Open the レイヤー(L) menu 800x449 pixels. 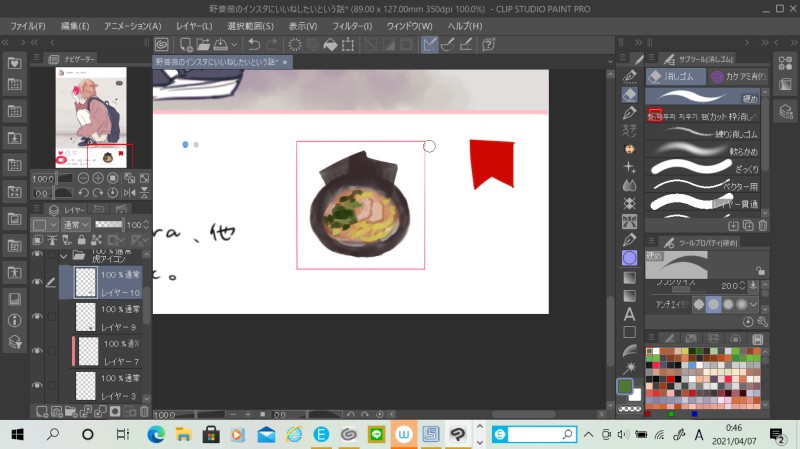[194, 26]
